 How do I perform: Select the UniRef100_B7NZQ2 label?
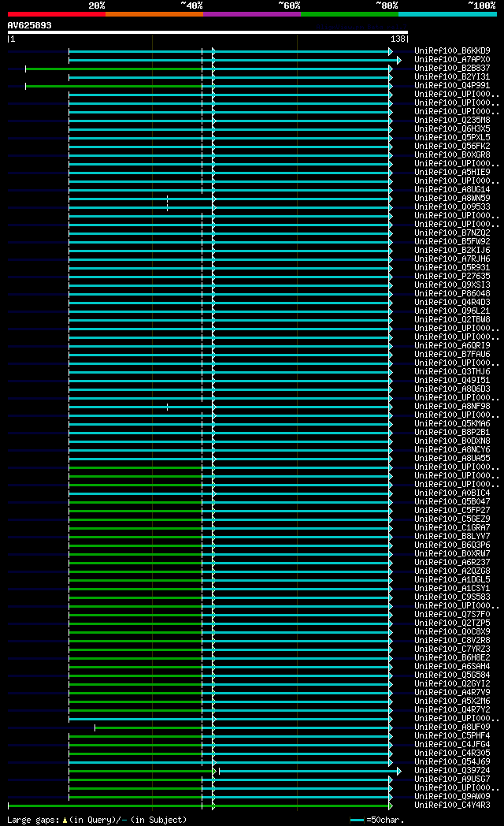[x=452, y=233]
